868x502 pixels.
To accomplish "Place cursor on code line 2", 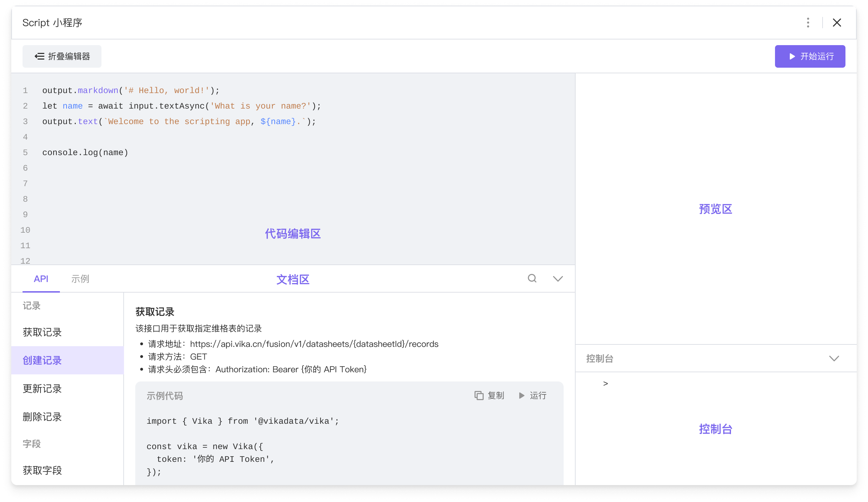I will [x=181, y=106].
